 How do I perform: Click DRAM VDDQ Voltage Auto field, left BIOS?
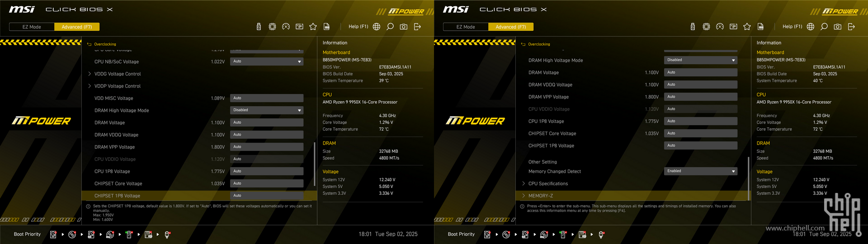[x=267, y=135]
